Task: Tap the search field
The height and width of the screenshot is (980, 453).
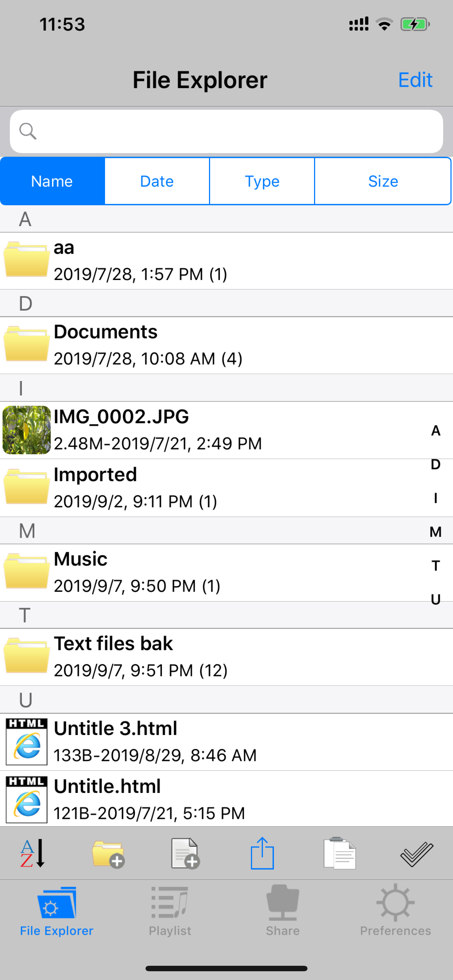Action: (226, 131)
